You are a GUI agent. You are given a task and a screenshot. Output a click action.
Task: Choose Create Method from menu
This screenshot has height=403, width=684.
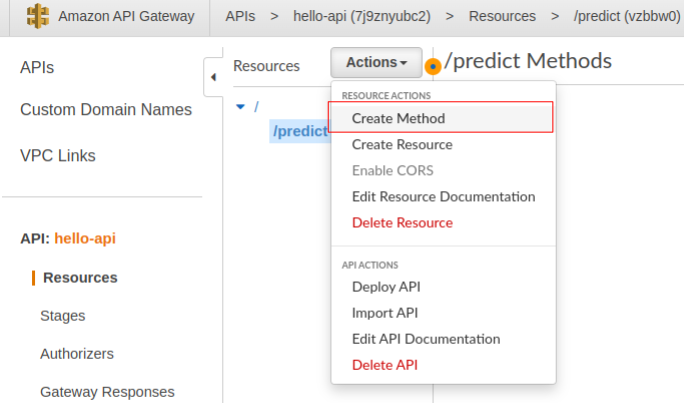pos(441,118)
